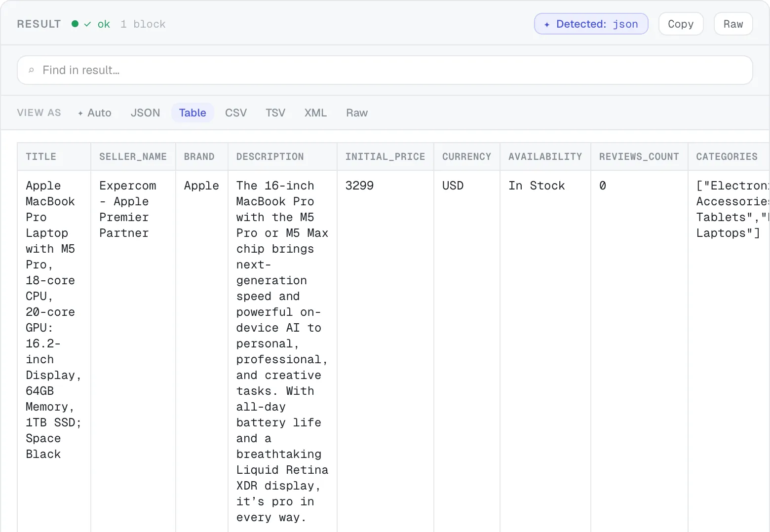
Task: Click the SELLER_NAME column header
Action: (x=133, y=156)
